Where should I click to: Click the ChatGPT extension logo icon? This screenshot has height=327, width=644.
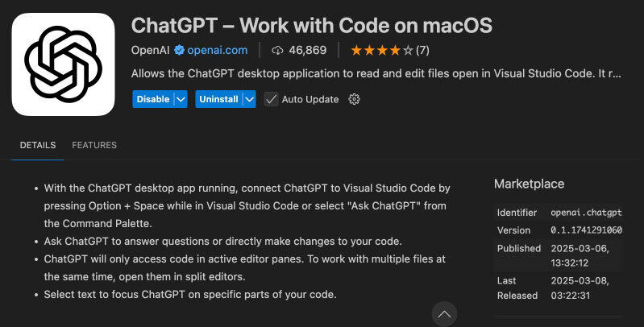(x=63, y=64)
